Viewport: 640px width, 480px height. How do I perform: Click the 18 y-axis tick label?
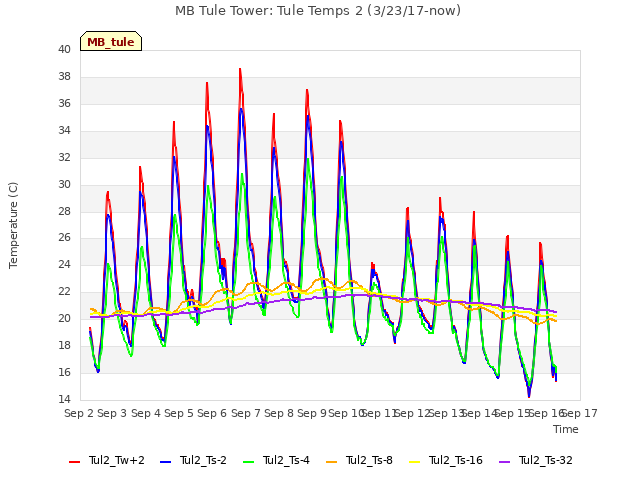pyautogui.click(x=64, y=345)
